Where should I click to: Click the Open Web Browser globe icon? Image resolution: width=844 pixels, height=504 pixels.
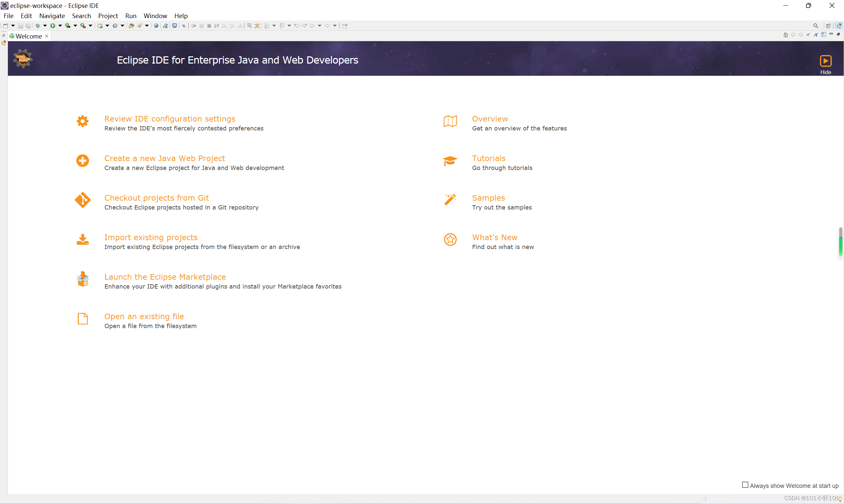coord(156,26)
